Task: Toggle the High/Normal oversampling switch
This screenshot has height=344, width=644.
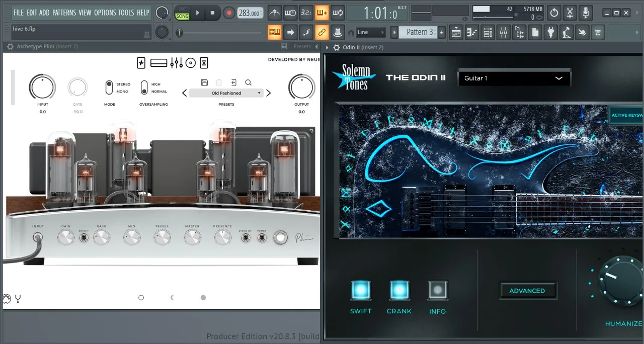Action: pos(144,88)
